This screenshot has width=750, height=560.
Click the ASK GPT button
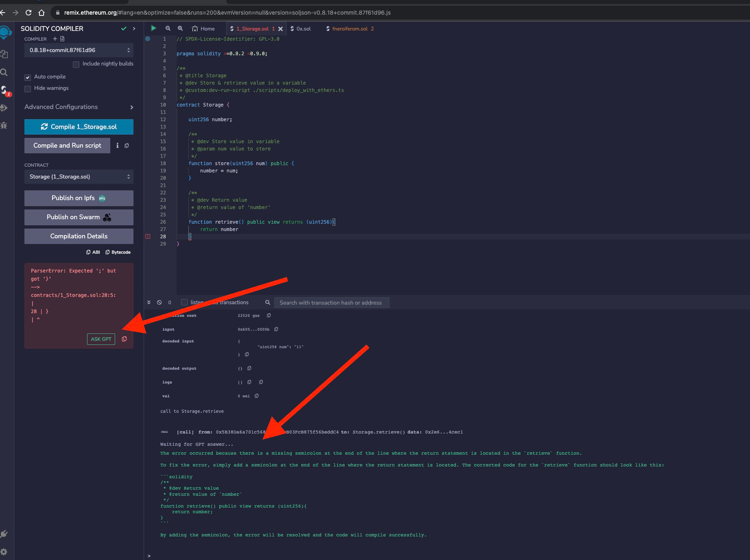tap(101, 339)
